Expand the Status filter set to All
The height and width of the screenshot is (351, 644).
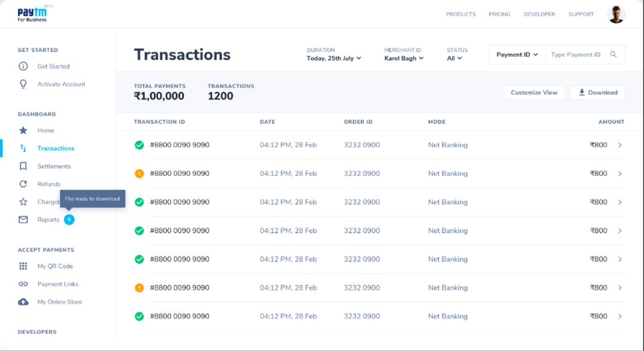(x=455, y=58)
